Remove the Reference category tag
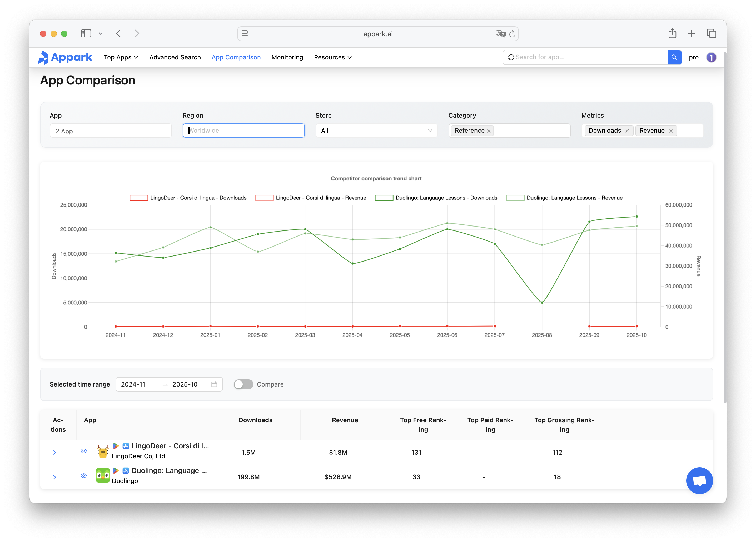The height and width of the screenshot is (542, 756). 489,131
